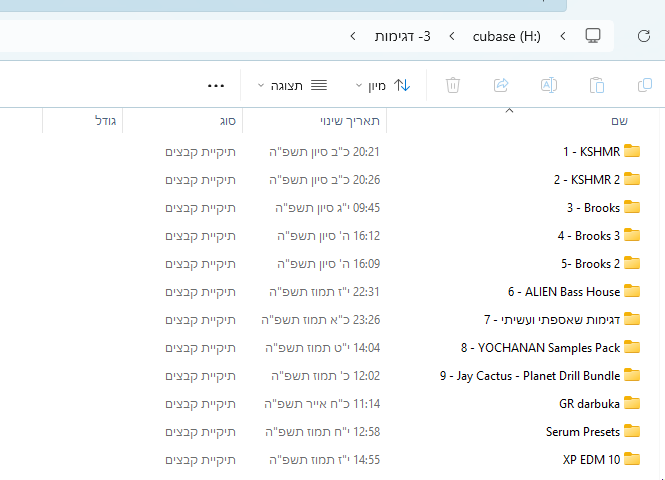Click the Rename toolbar icon
This screenshot has height=480, width=665.
549,85
